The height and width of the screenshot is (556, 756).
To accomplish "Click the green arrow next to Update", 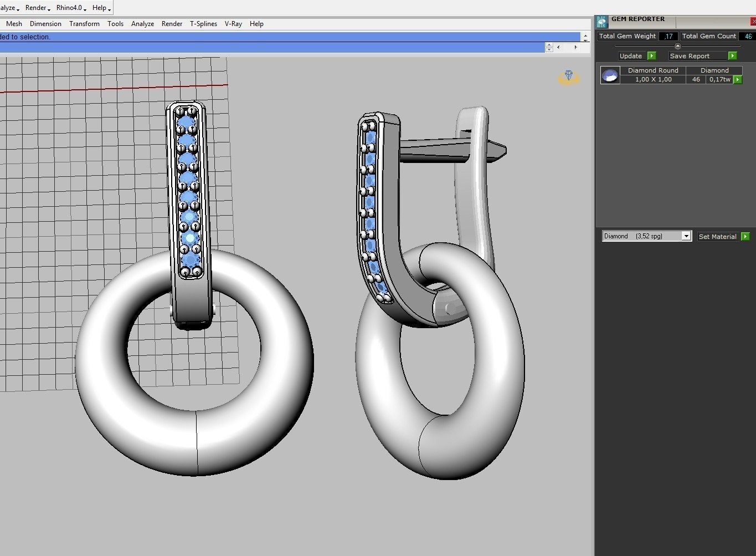I will (x=652, y=56).
